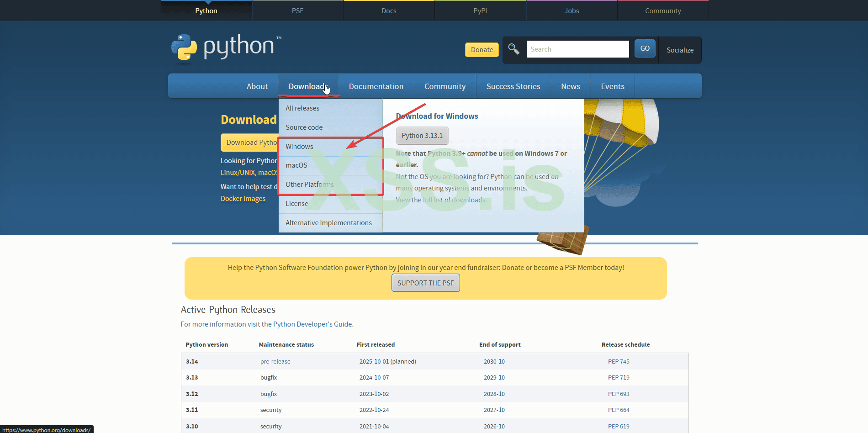Switch to the PyPI top tab
This screenshot has width=868, height=433.
[x=480, y=11]
